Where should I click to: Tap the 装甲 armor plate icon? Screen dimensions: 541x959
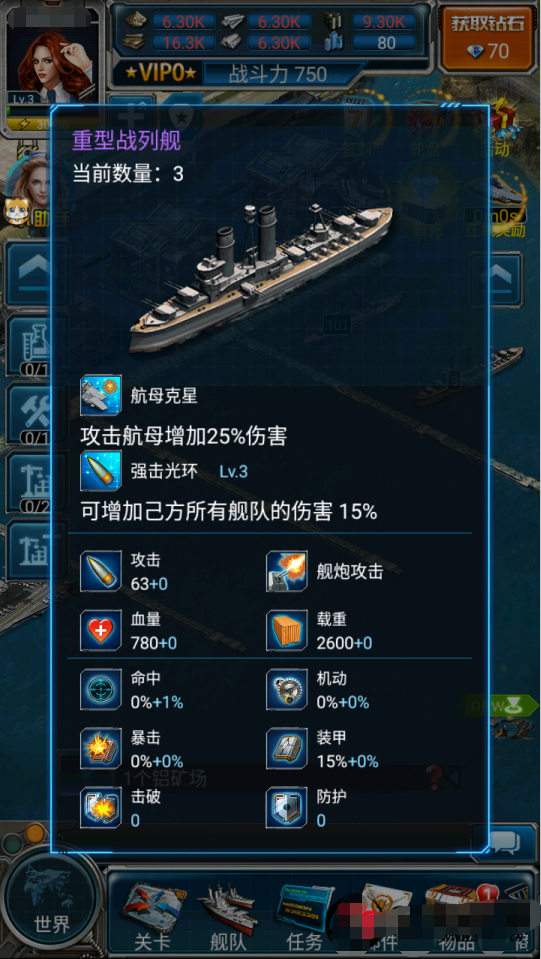click(x=287, y=749)
